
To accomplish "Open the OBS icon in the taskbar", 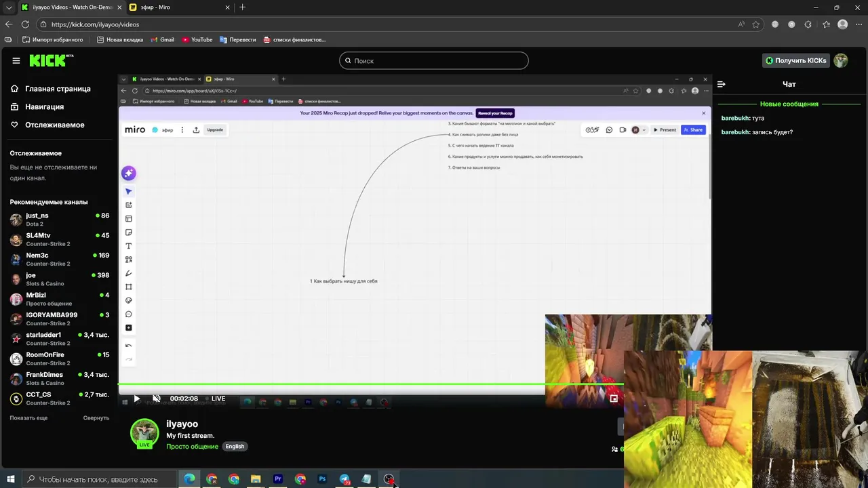I will click(389, 479).
